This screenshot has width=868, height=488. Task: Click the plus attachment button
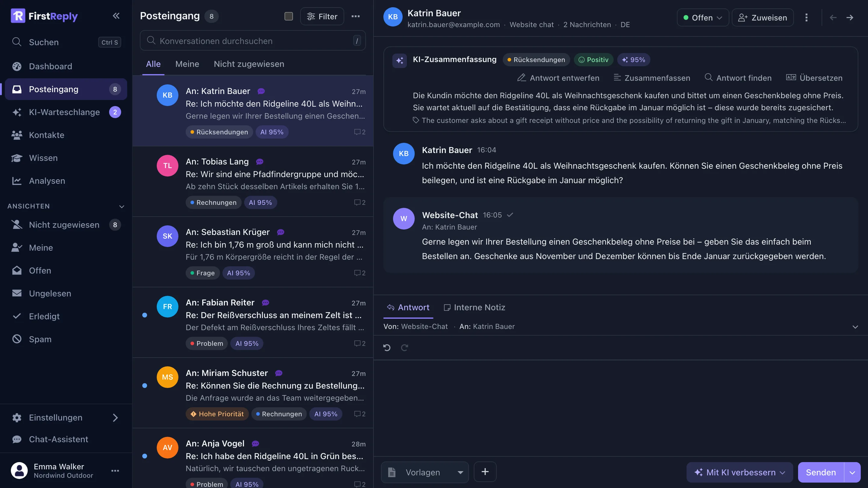[485, 472]
